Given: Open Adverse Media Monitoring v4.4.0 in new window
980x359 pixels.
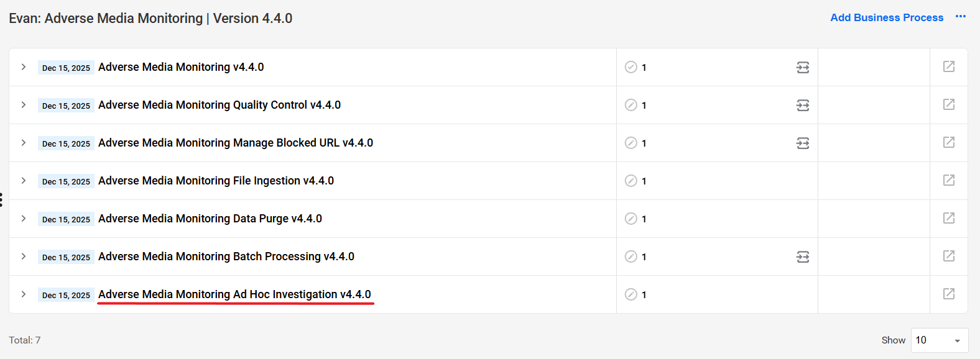Looking at the screenshot, I should click(x=949, y=66).
